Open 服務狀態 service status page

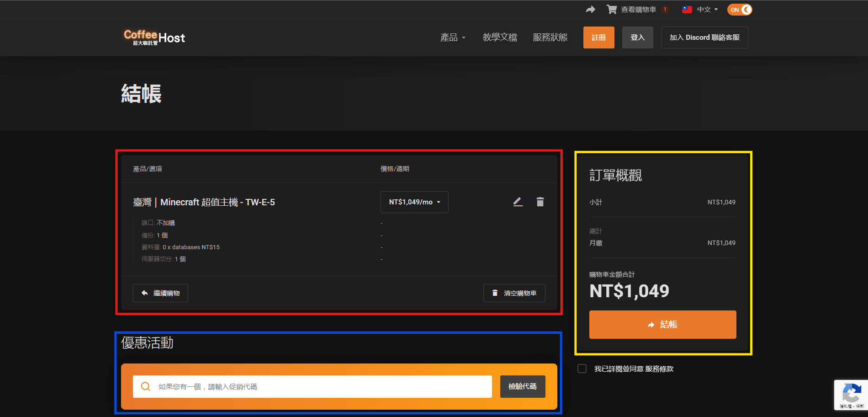[550, 37]
